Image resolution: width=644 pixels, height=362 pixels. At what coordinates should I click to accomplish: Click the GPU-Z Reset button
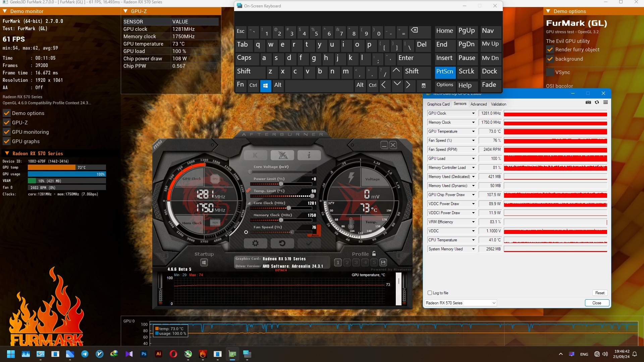[x=600, y=293]
